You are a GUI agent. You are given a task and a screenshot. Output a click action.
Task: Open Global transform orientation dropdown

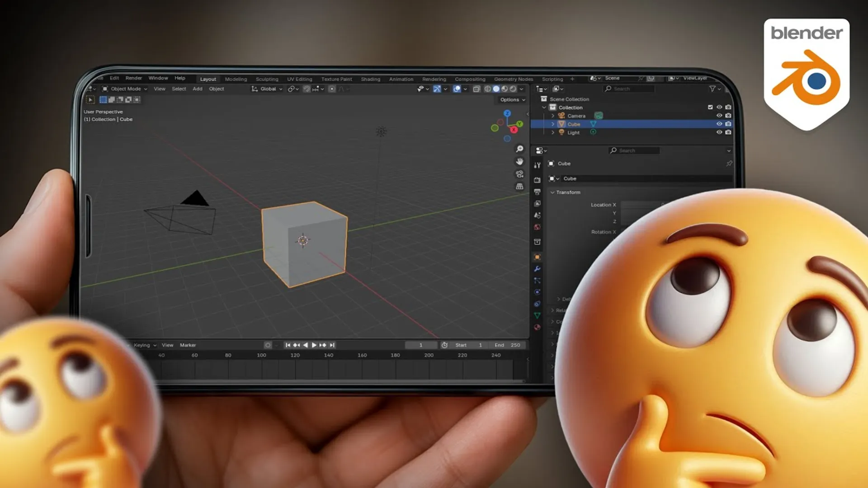tap(268, 89)
